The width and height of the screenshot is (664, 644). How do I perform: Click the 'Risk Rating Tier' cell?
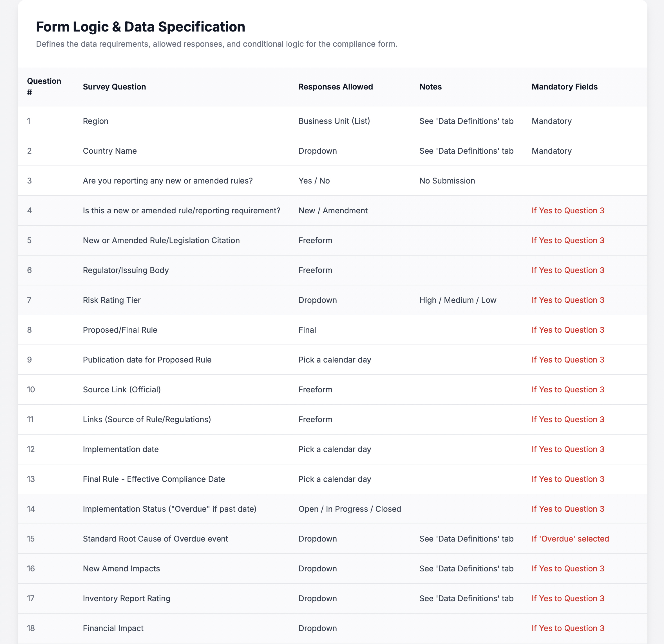[x=112, y=300]
